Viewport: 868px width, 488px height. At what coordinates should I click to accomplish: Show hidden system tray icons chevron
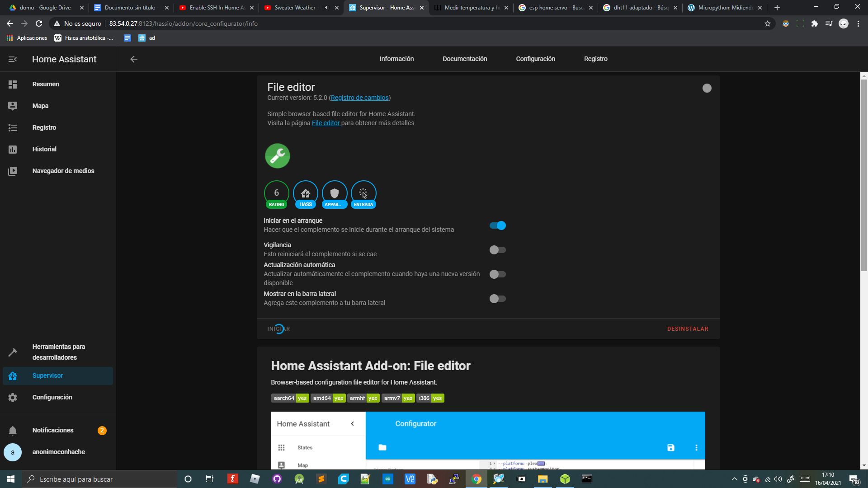pos(734,479)
